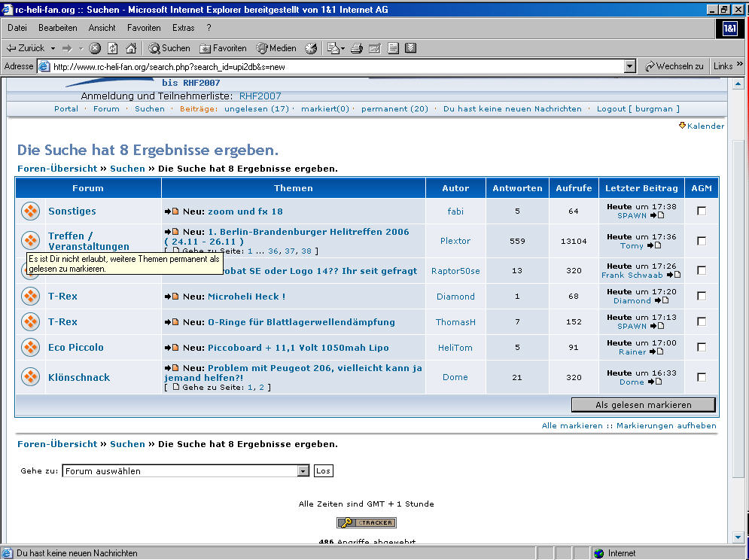Expand the Links toolbar chevron

740,63
